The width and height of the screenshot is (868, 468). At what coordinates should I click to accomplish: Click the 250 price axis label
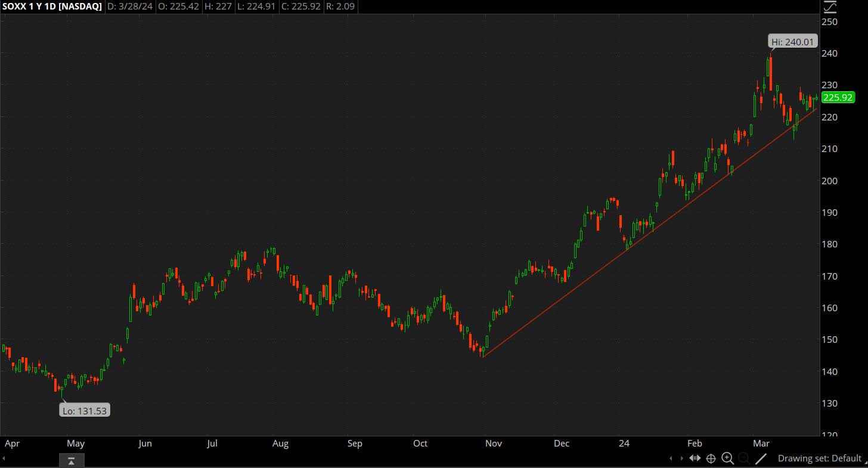(x=830, y=22)
